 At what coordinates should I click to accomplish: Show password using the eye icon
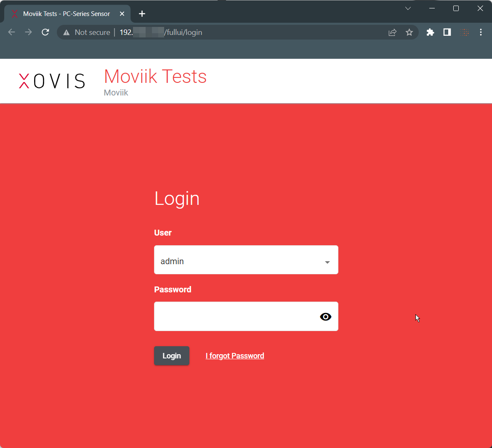[x=326, y=317]
